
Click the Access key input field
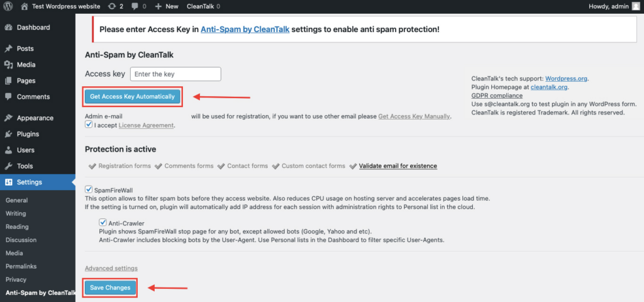click(x=175, y=74)
